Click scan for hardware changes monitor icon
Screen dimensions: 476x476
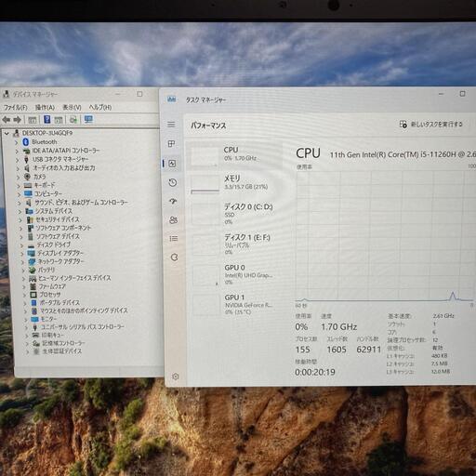88,119
